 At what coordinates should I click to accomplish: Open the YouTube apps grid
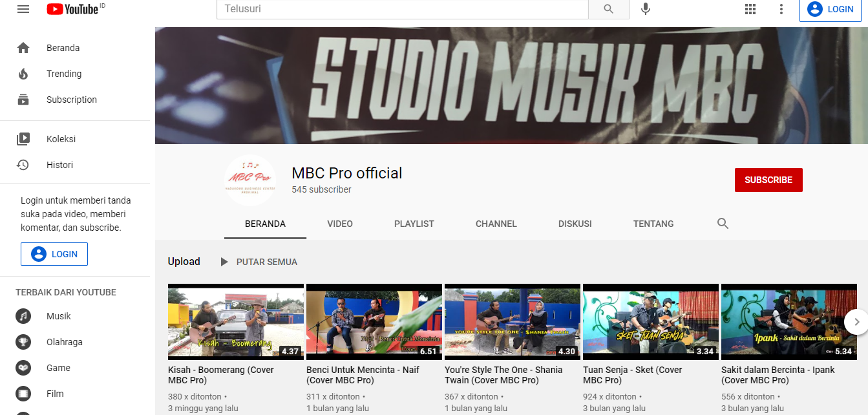pyautogui.click(x=750, y=9)
